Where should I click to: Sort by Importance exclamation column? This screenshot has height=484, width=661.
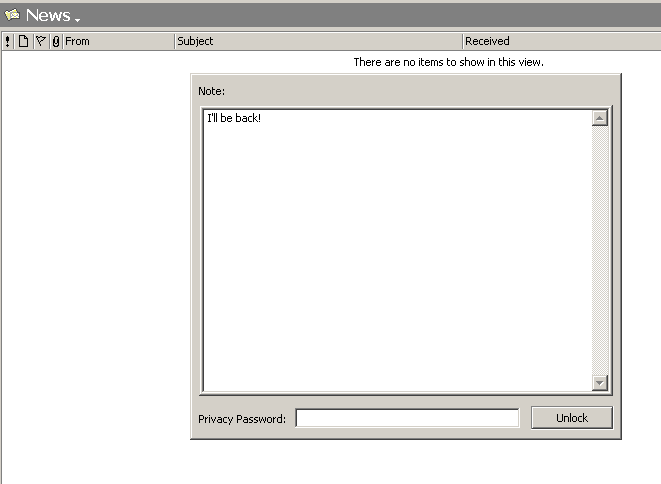coord(8,41)
